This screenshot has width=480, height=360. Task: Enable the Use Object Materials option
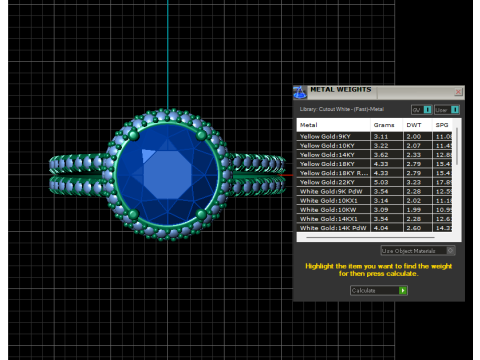pos(418,251)
